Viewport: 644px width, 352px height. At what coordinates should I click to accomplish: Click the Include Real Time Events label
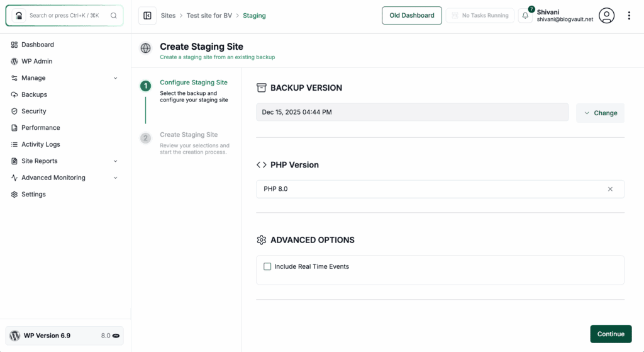[x=312, y=266]
